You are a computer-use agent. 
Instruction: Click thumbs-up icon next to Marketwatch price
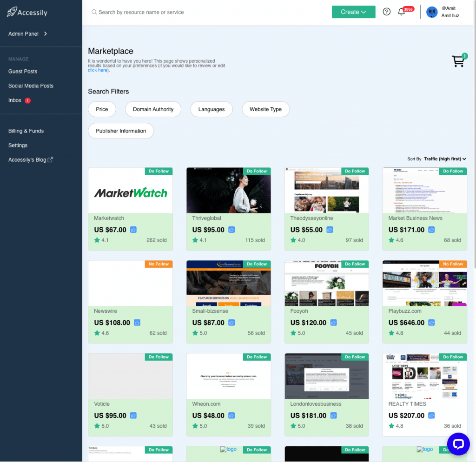tap(133, 230)
